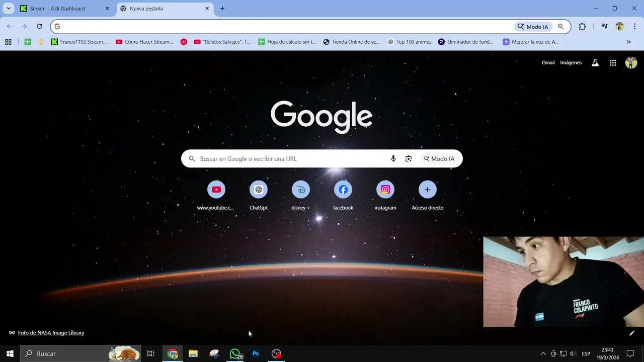Open the Top 100 animes bookmark
644x362 pixels.
tap(410, 42)
